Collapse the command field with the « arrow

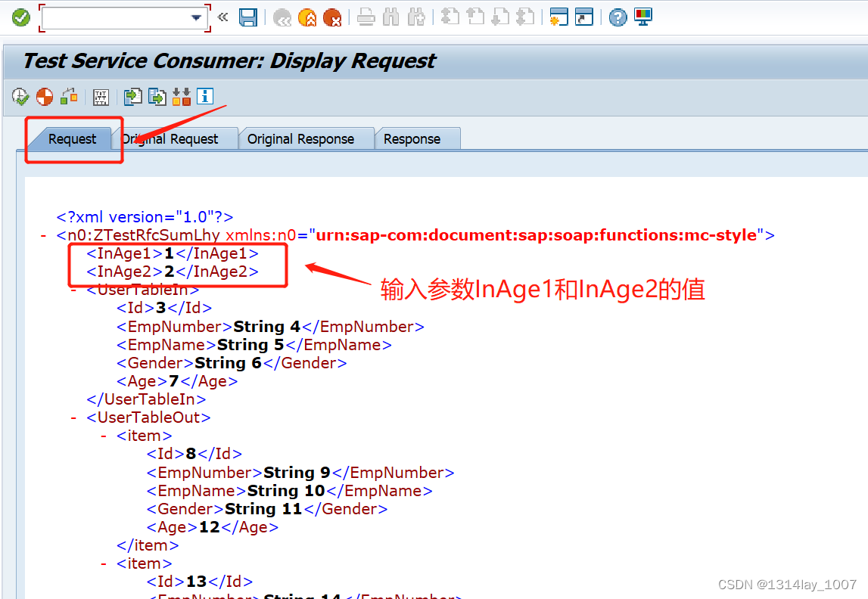[223, 17]
